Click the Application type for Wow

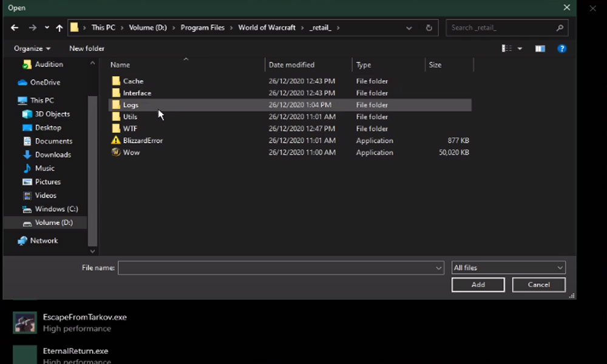[375, 152]
